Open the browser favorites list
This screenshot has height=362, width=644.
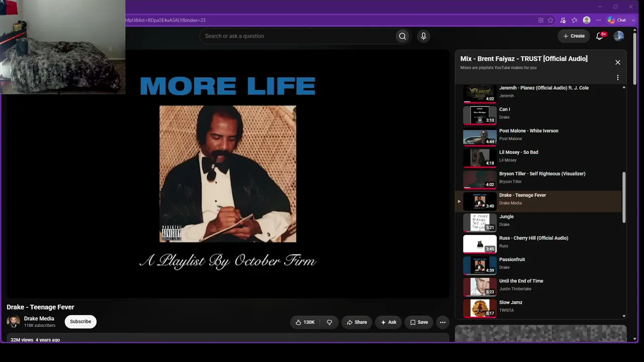pos(575,20)
